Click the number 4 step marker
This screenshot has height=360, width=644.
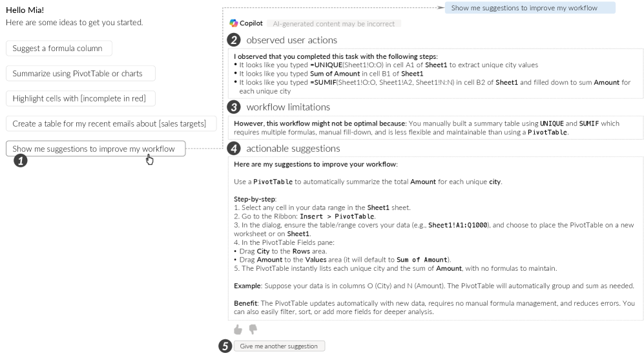pyautogui.click(x=234, y=149)
